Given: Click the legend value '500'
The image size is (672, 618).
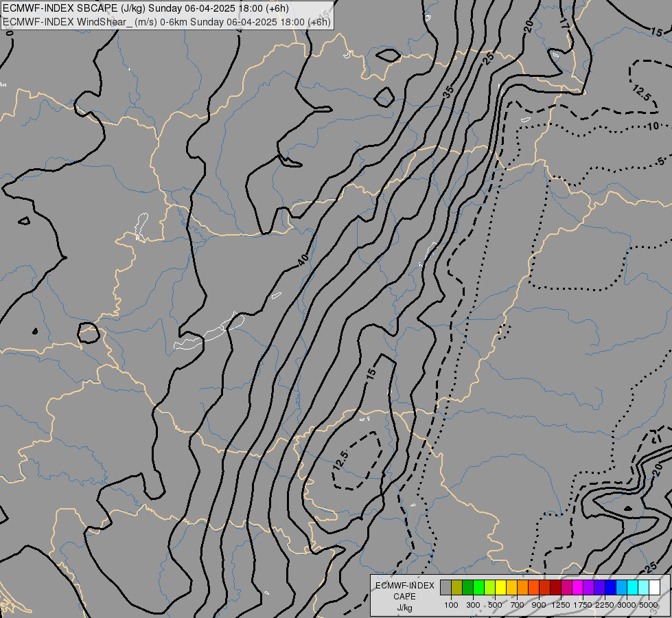Looking at the screenshot, I should pos(495,605).
